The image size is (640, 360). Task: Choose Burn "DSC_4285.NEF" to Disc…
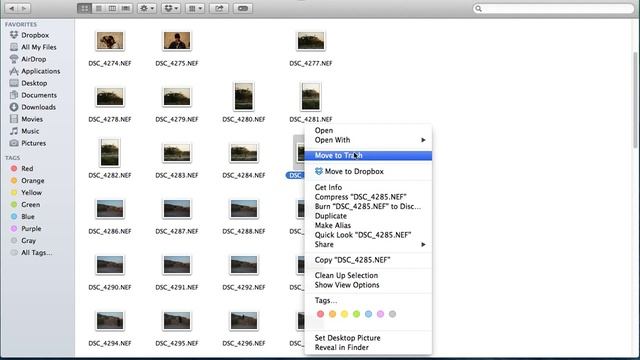[x=368, y=207]
